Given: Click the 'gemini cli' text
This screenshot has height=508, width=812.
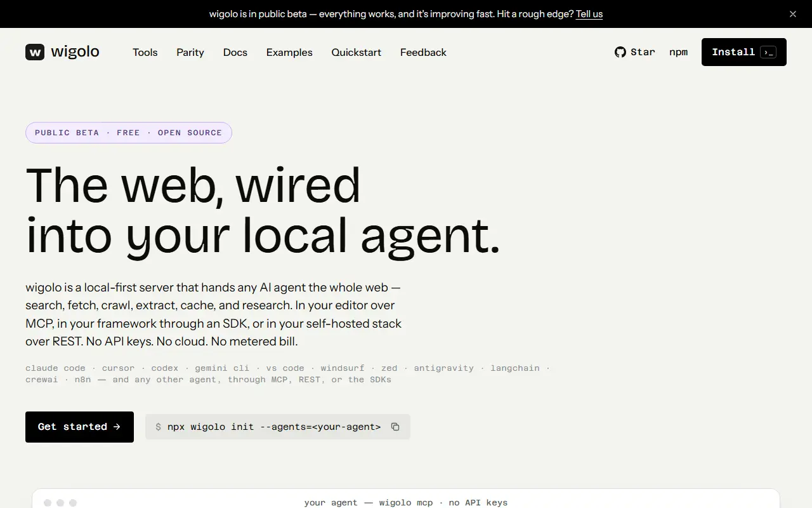Looking at the screenshot, I should (223, 368).
